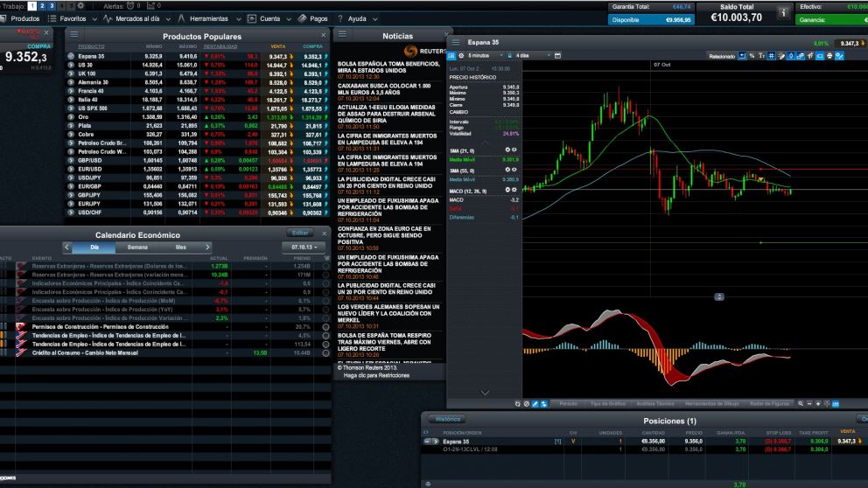Open the Productos Populares panel menu icon
The height and width of the screenshot is (488, 868).
[75, 35]
